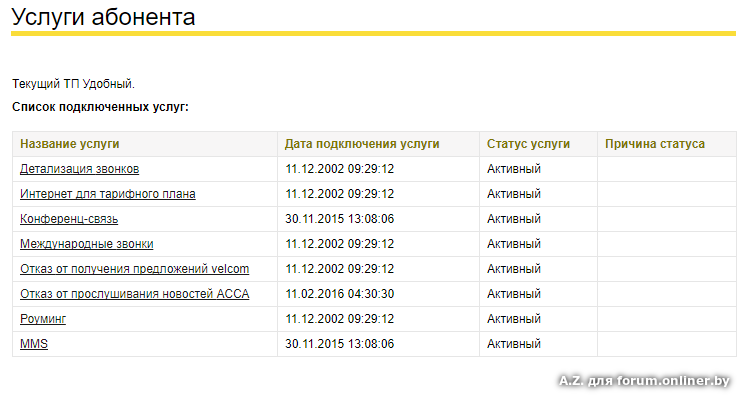Click the Дата подключения услуги column header

362,144
